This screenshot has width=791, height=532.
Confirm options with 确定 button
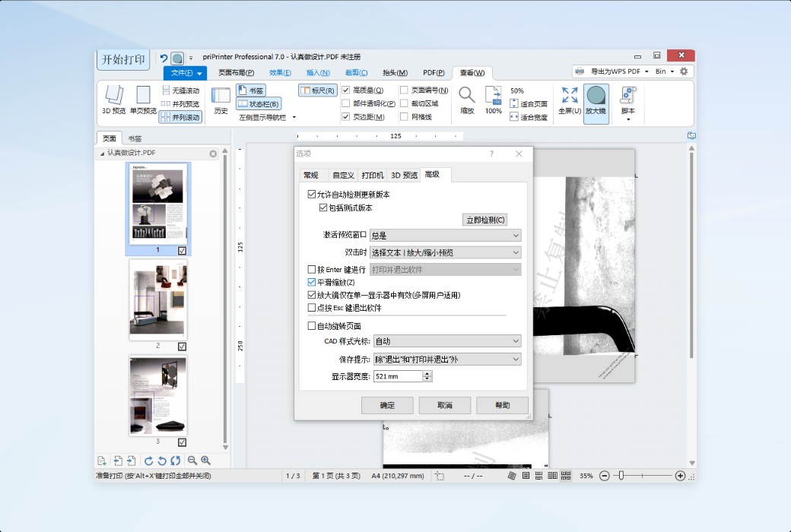387,405
